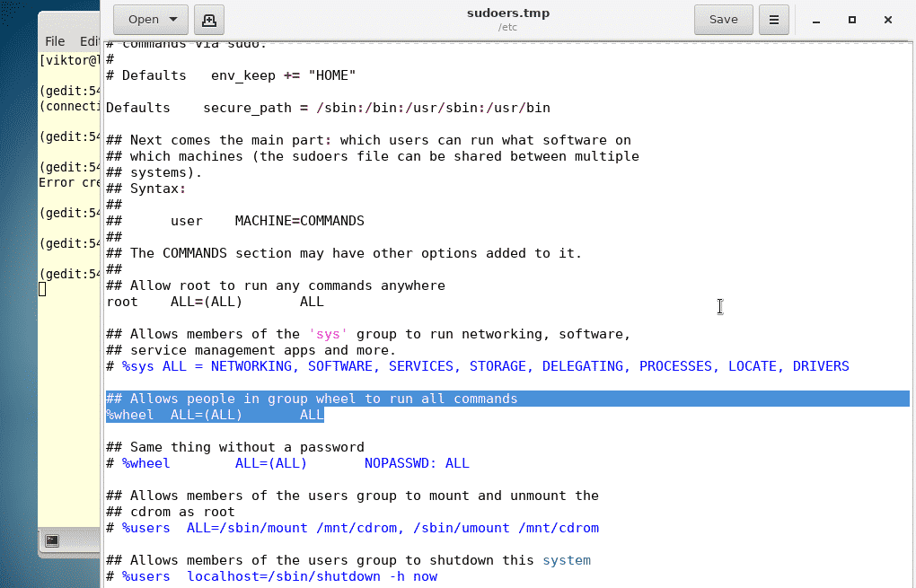This screenshot has height=588, width=916.
Task: Click the 'root ALL=(ALL) ALL' line
Action: point(215,302)
